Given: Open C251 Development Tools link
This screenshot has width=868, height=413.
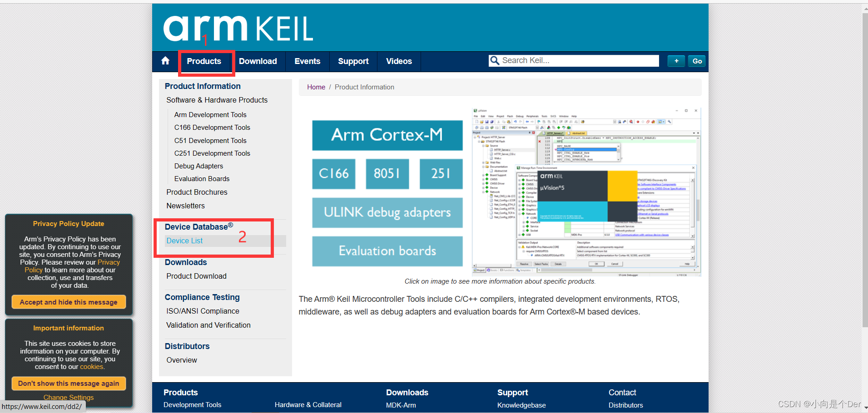Looking at the screenshot, I should (x=212, y=153).
